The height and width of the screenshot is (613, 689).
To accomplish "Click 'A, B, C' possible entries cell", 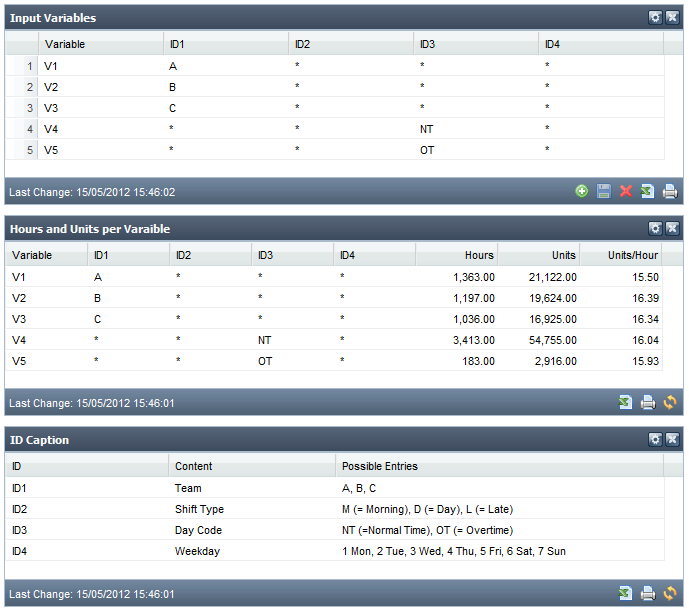I will (x=500, y=488).
